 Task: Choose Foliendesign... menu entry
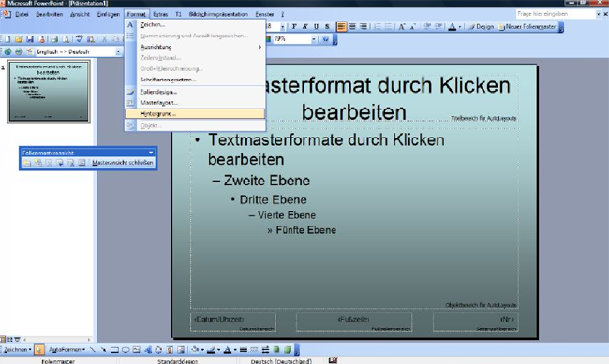[x=196, y=92]
